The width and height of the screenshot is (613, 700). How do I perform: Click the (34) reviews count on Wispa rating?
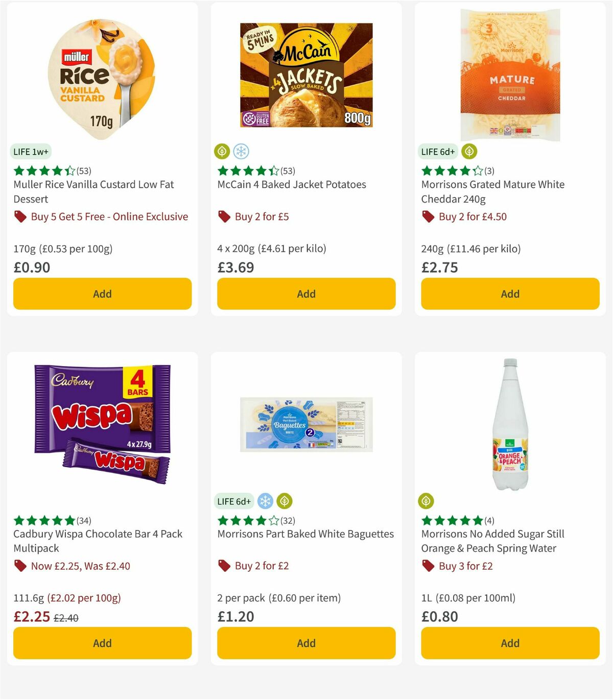pyautogui.click(x=85, y=521)
